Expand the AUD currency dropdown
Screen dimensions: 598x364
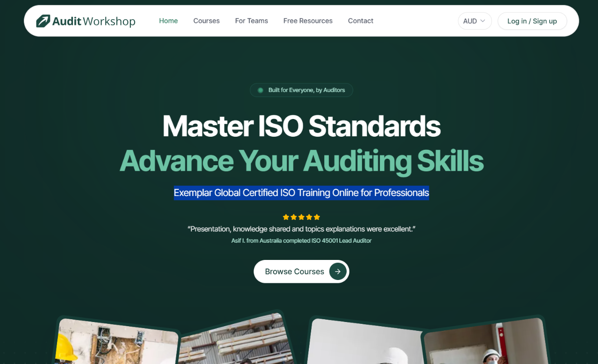[x=475, y=21]
